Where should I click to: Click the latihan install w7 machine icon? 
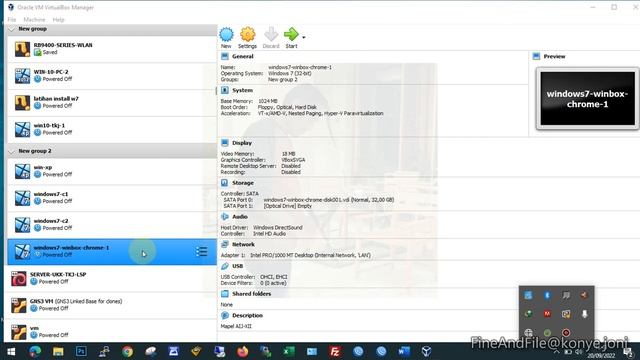point(22,103)
